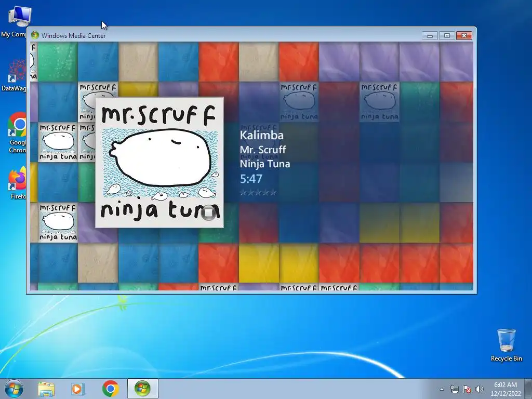532x399 pixels.
Task: Click the Ninja Tuna album name text
Action: [x=265, y=164]
